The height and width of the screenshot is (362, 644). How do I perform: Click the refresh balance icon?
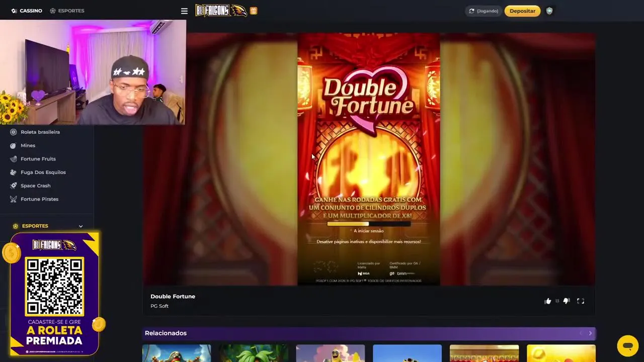(x=471, y=11)
